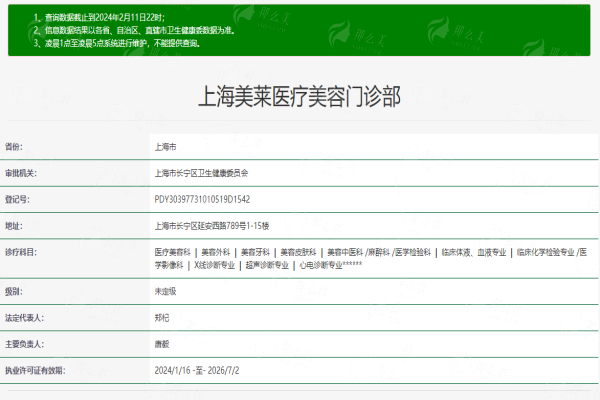Select registration number PDY30397731010519D1542

click(202, 199)
